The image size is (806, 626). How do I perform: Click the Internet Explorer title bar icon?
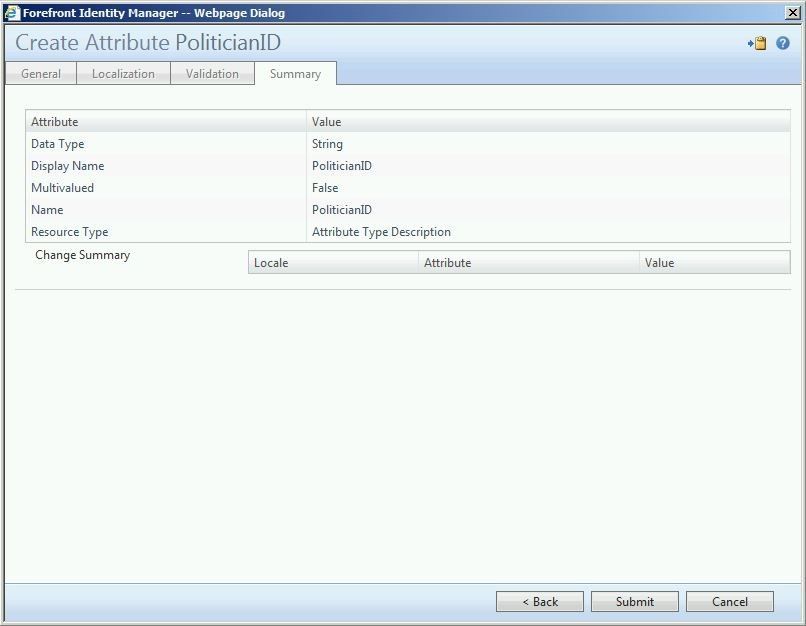11,13
